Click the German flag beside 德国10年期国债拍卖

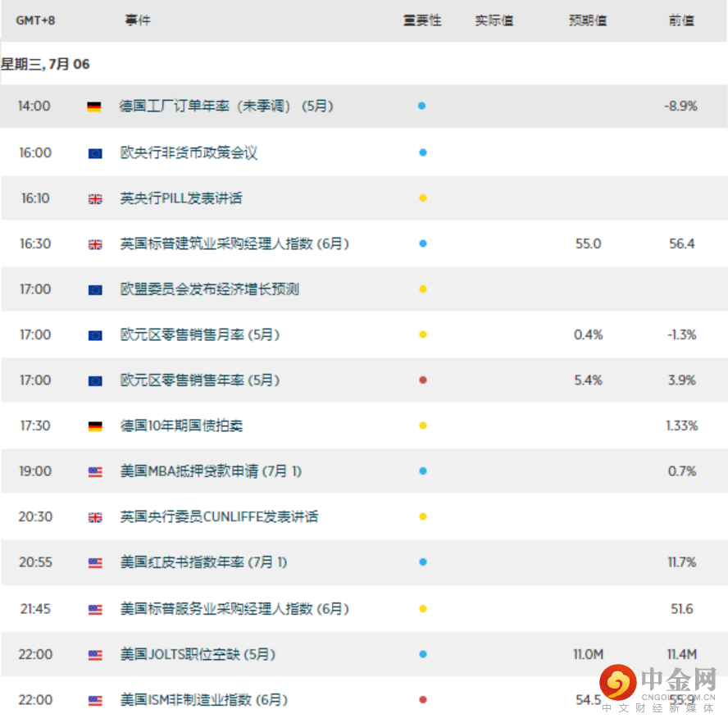point(95,426)
